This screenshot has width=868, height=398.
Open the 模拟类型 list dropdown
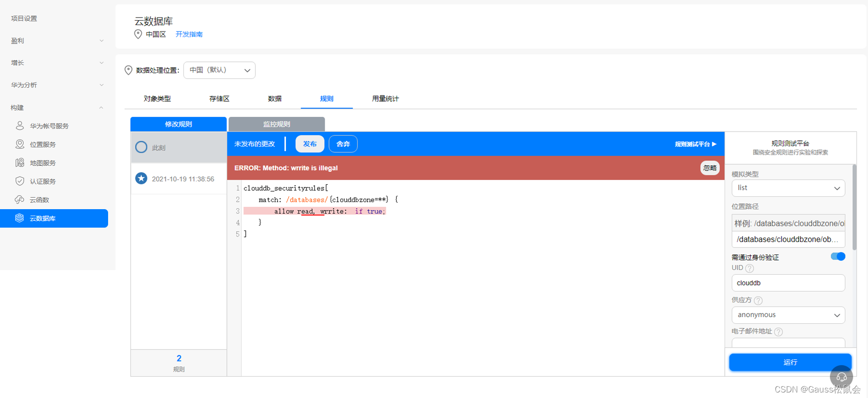[x=788, y=188]
